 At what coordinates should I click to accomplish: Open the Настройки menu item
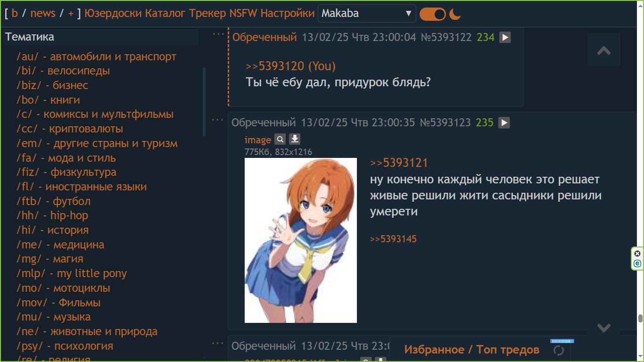point(288,13)
